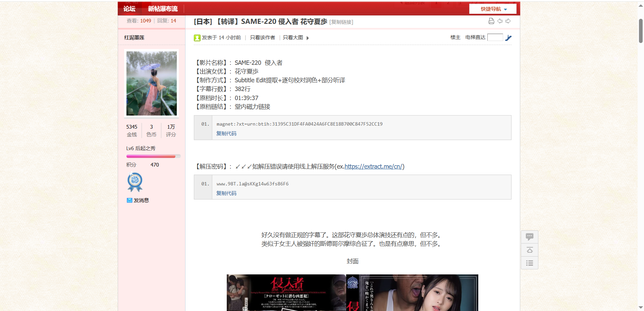The height and width of the screenshot is (311, 644).
Task: Click the password text www.98T.la@sKKg14w63fs86F6
Action: [252, 184]
